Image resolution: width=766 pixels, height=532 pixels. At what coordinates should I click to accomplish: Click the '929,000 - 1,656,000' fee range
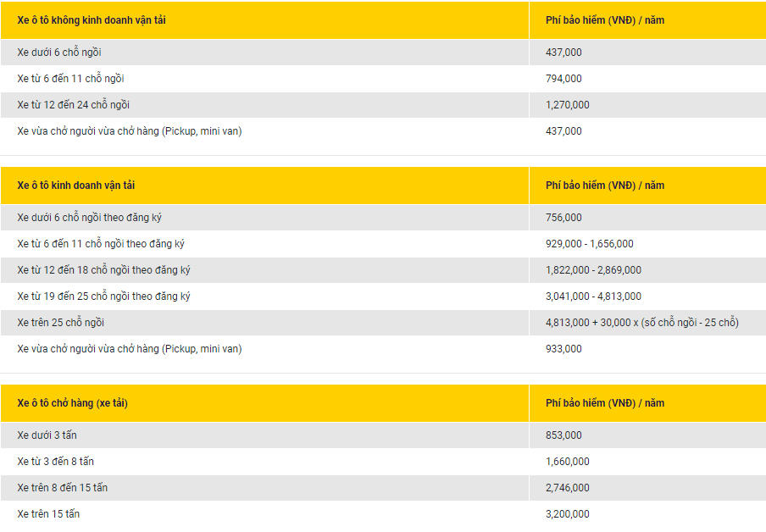(590, 244)
